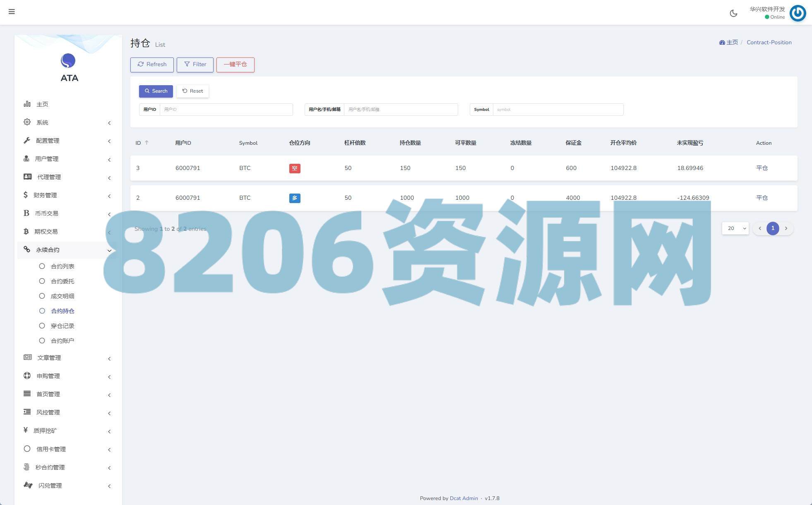The image size is (812, 505).
Task: Select the 穿仓记录 submenu circle
Action: coord(42,326)
